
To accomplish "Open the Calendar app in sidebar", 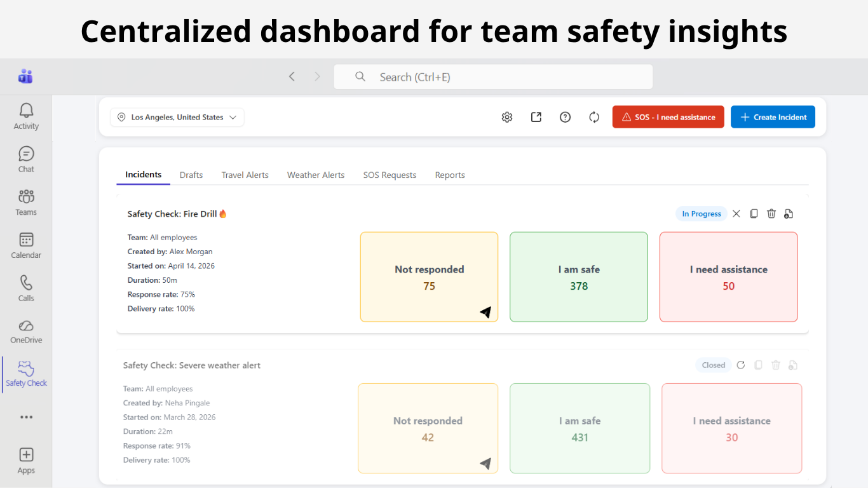I will (26, 245).
